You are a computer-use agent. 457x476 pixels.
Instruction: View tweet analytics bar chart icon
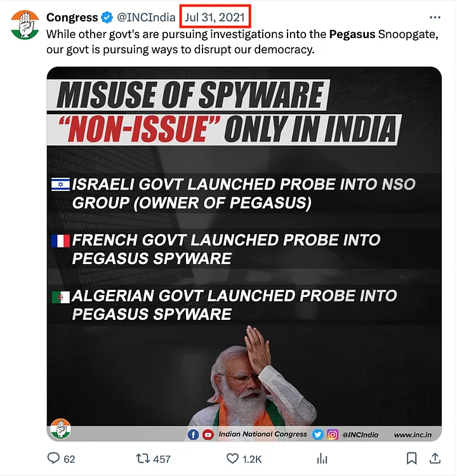[x=322, y=458]
